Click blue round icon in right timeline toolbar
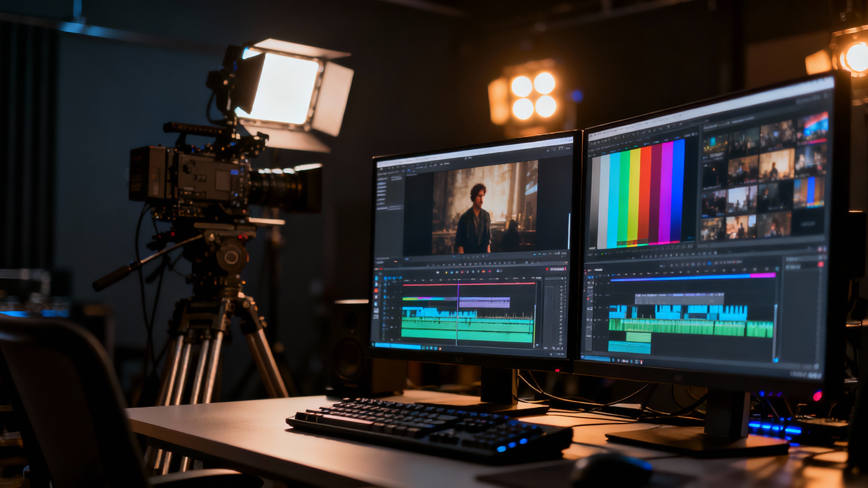868x488 pixels. pos(709,263)
